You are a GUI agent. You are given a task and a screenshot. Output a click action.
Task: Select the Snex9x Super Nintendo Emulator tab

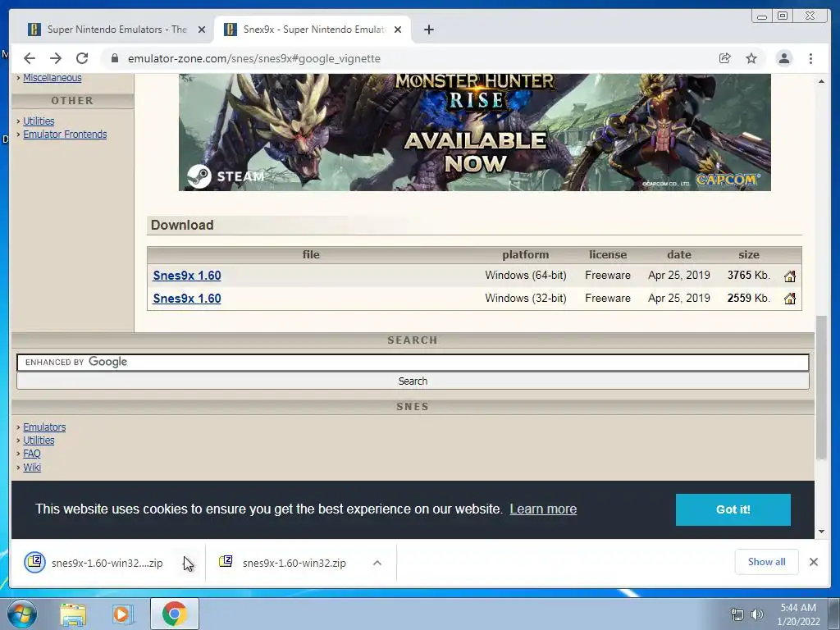[x=312, y=30]
